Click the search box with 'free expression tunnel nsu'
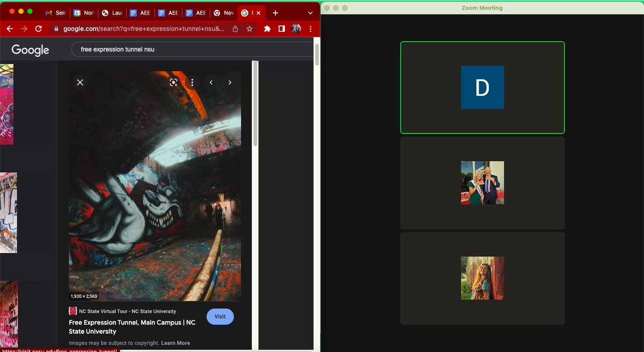The width and height of the screenshot is (644, 352). coord(192,49)
